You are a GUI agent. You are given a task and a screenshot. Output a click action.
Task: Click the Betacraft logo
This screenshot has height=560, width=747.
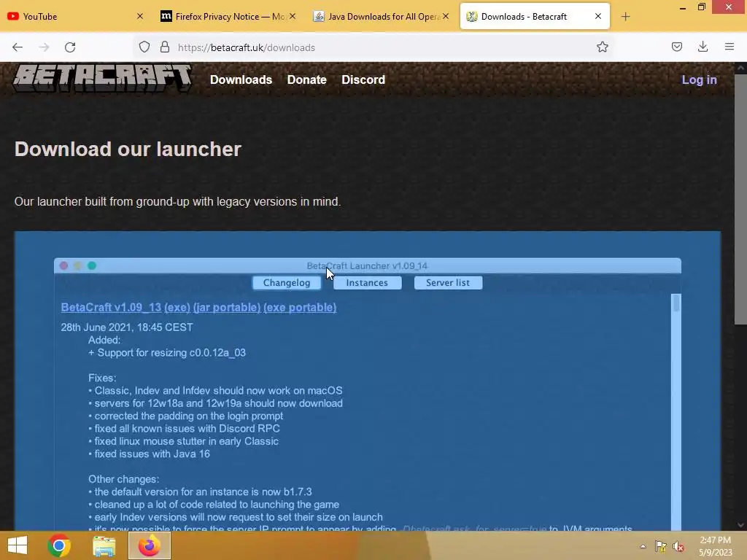coord(102,79)
